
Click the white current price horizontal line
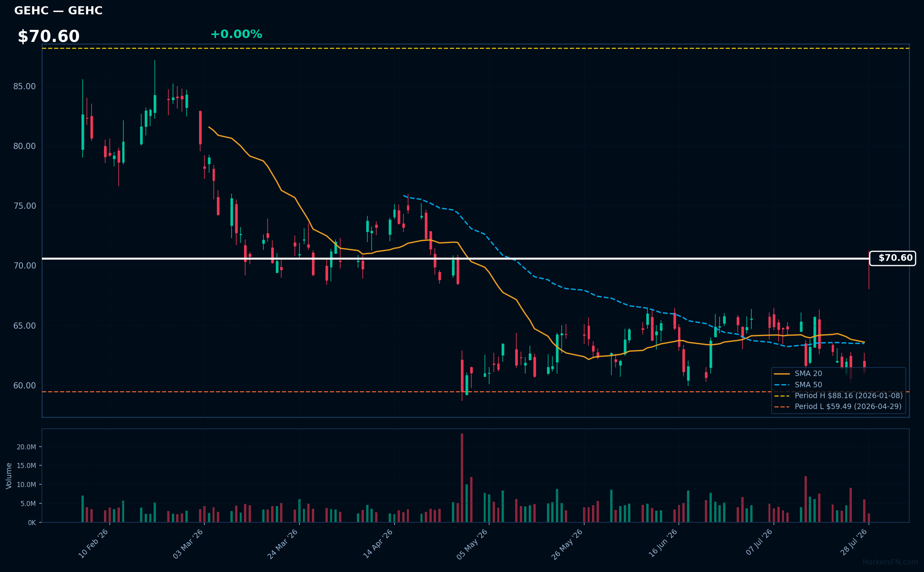455,258
